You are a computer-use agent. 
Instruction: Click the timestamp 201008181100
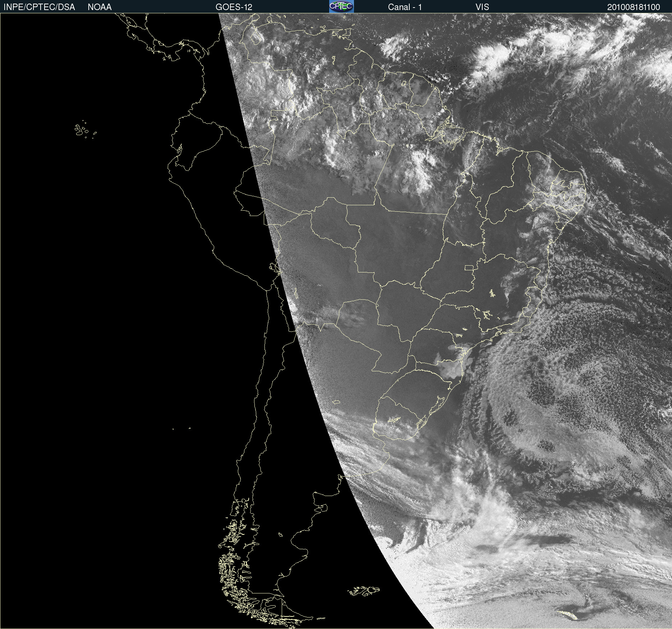tap(634, 7)
